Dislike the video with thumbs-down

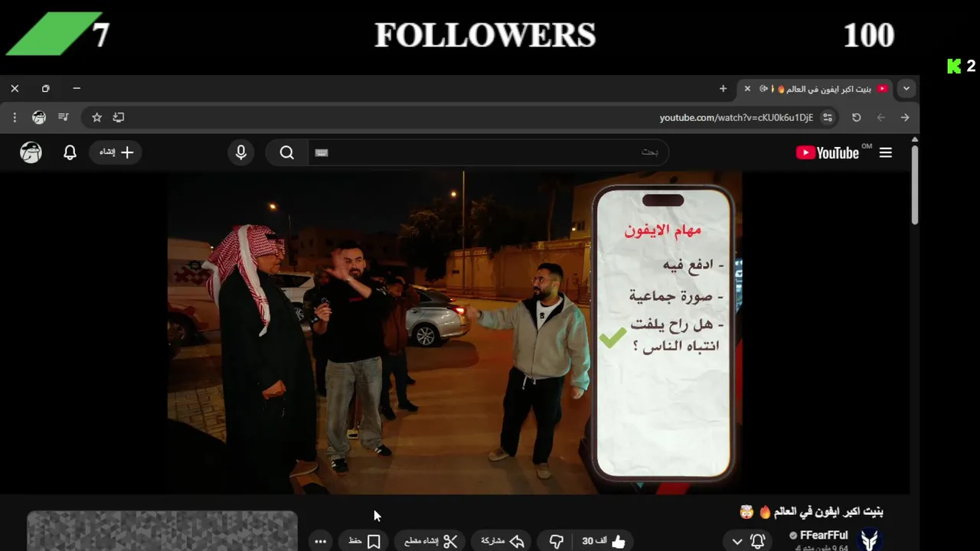pos(557,541)
